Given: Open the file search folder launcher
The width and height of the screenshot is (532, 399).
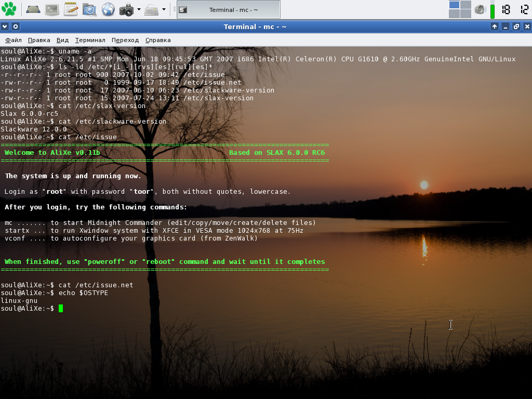Looking at the screenshot, I should [x=89, y=9].
